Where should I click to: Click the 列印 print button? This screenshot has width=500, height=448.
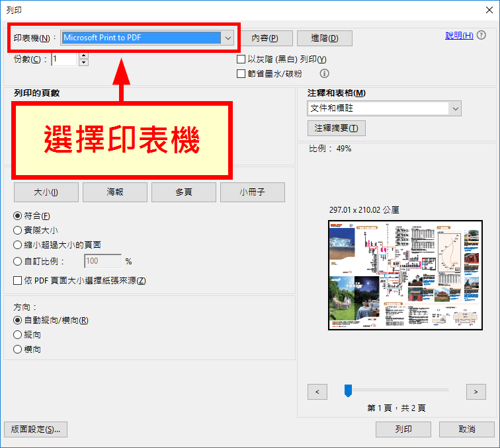[403, 429]
